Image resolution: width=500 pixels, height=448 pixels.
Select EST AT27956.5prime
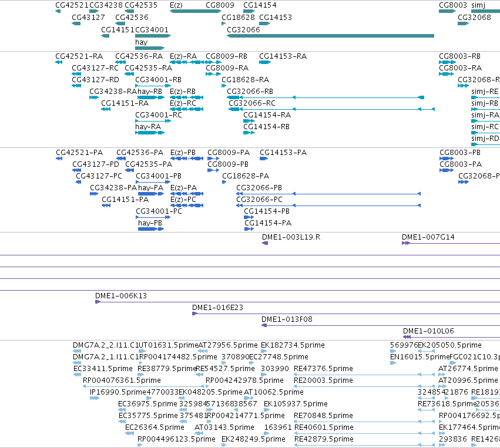coord(203,351)
